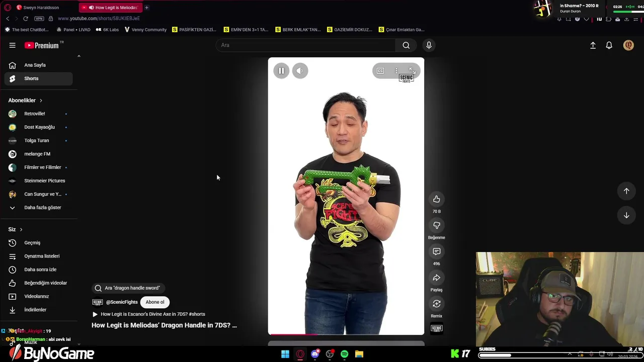The height and width of the screenshot is (362, 644).
Task: Open the @ScenicFights channel handle
Action: [122, 302]
